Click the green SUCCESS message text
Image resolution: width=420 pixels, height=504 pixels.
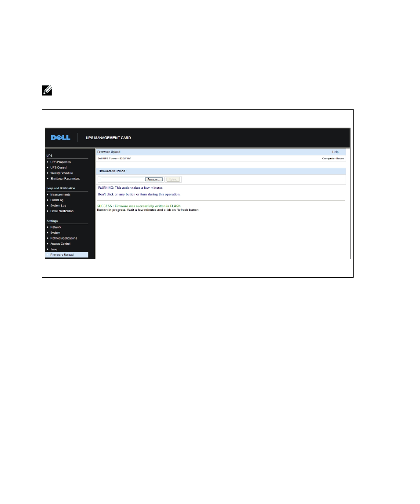tap(139, 206)
